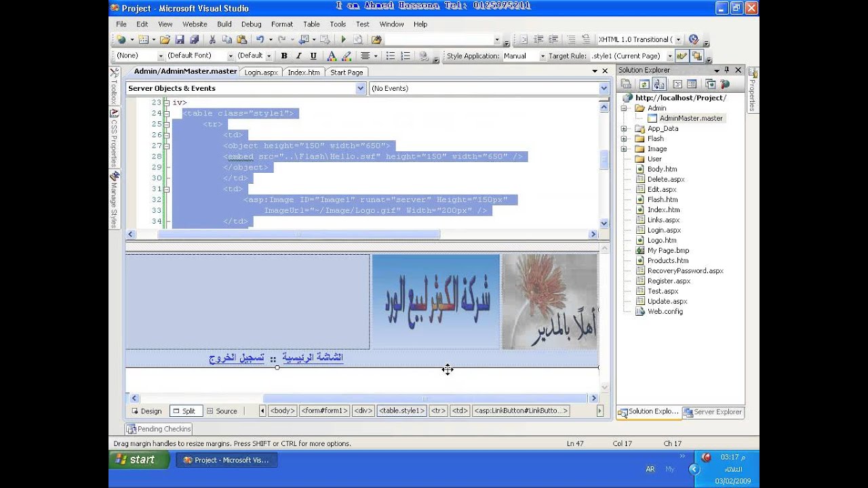Click the View Code icon in Solution Explorer
Screen dimensions: 868x488
point(677,84)
